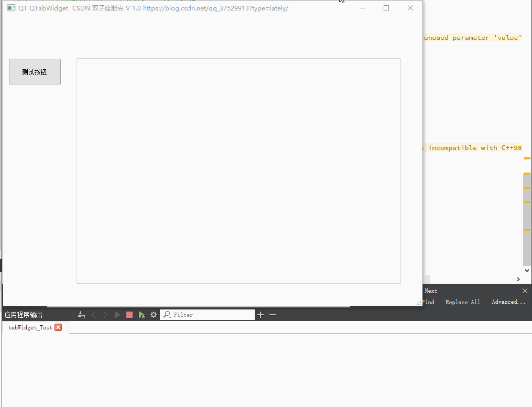Image resolution: width=532 pixels, height=407 pixels.
Task: Go to previous output item arrow
Action: coord(94,315)
